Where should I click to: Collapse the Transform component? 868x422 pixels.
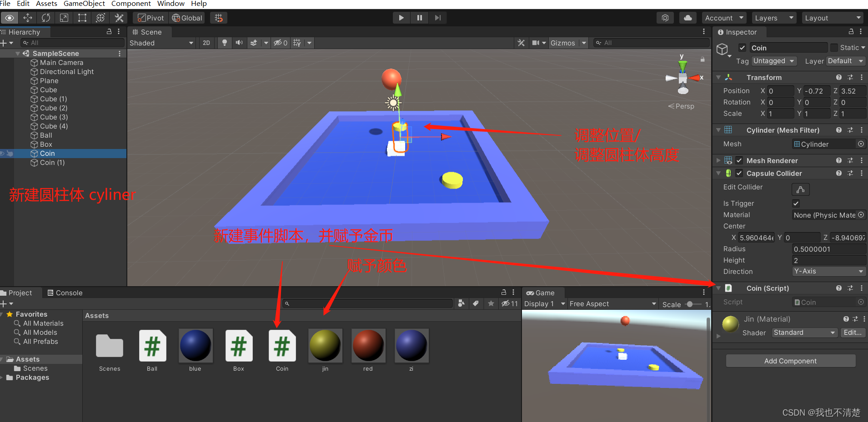[718, 78]
